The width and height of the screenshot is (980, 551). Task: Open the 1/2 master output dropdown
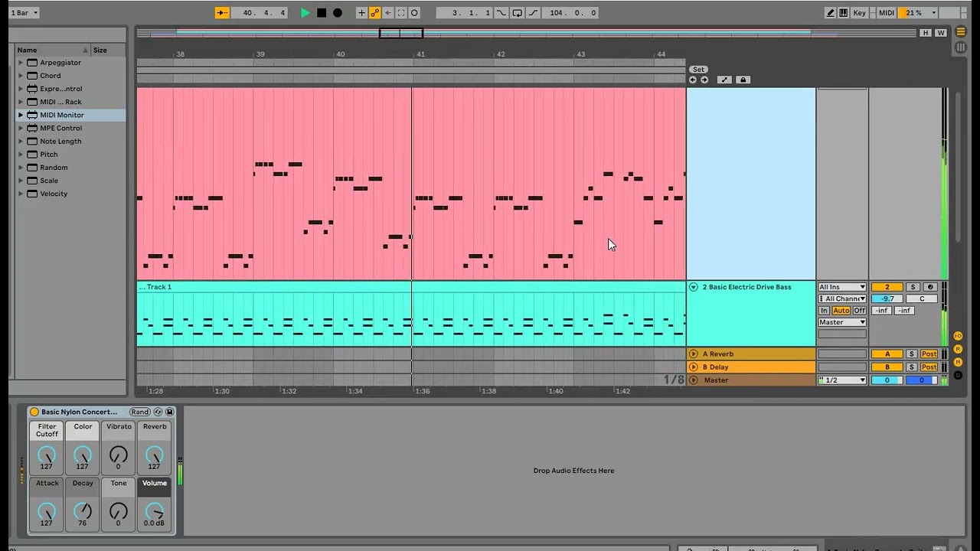click(842, 380)
